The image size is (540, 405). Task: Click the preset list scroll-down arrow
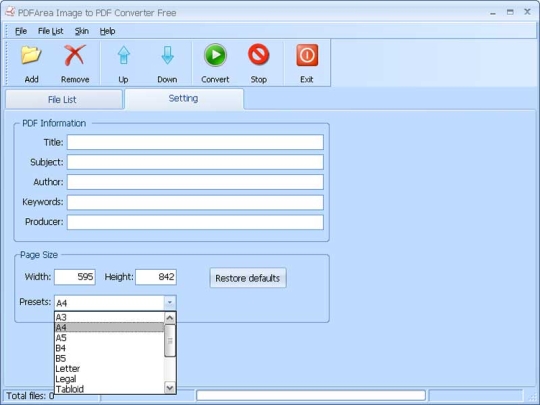click(x=170, y=388)
